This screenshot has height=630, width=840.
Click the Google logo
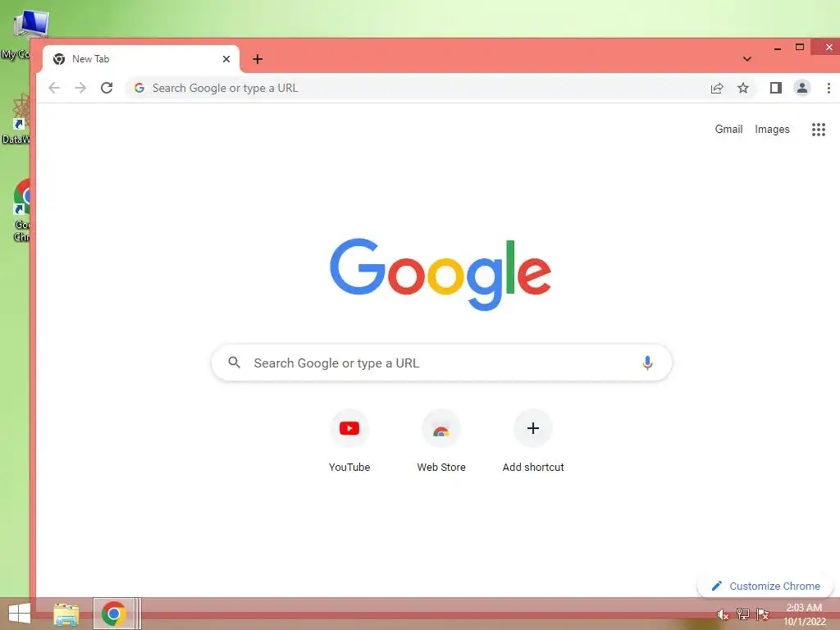click(441, 274)
